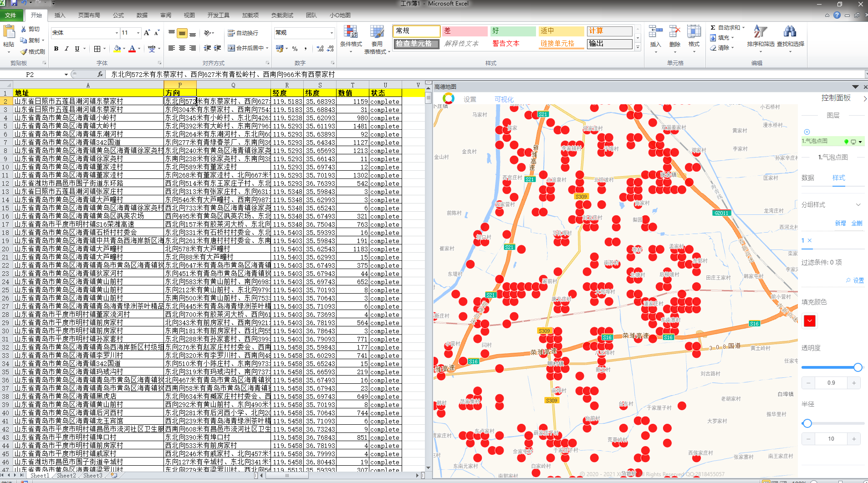This screenshot has width=868, height=483.
Task: Open the number format dropdown 常规
Action: [x=332, y=33]
